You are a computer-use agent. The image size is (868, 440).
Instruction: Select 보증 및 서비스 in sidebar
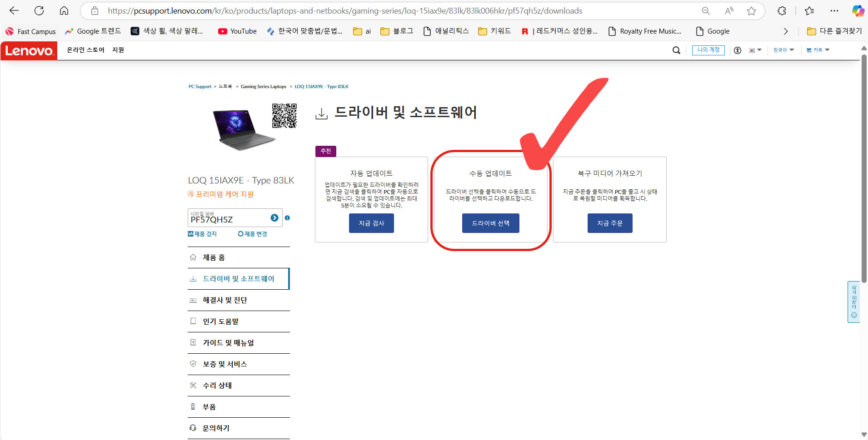[239, 364]
